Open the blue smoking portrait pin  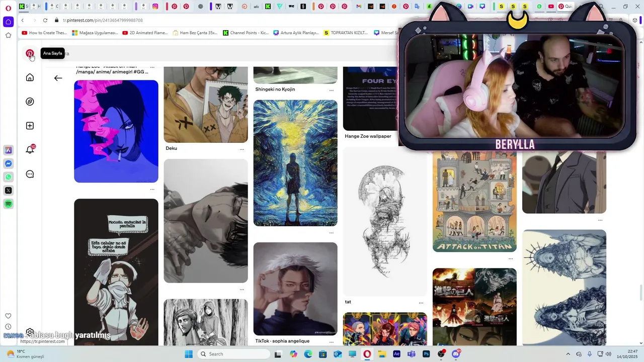(116, 131)
